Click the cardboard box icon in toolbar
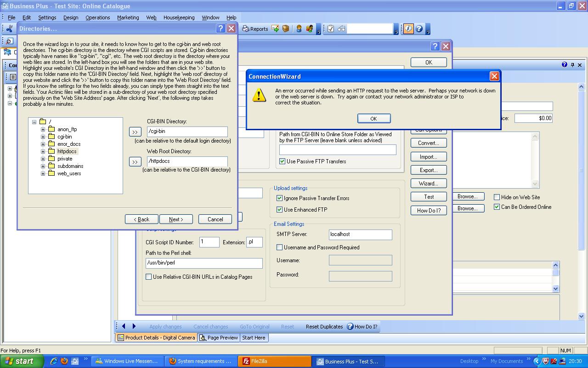588x368 pixels. coord(286,29)
